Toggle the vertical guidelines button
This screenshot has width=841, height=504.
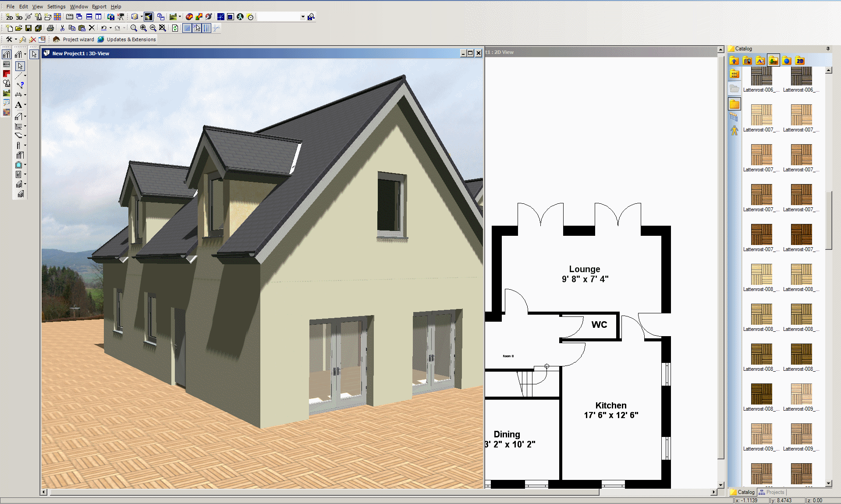coord(206,28)
